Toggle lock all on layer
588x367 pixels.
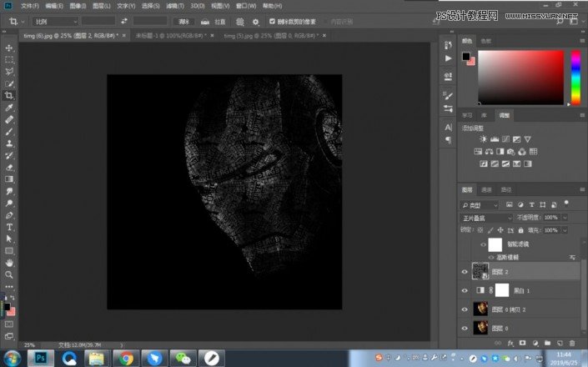click(520, 230)
